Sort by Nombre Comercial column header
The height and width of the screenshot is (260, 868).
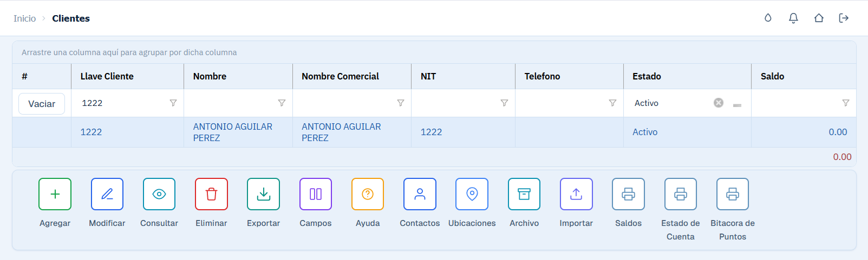tap(352, 76)
